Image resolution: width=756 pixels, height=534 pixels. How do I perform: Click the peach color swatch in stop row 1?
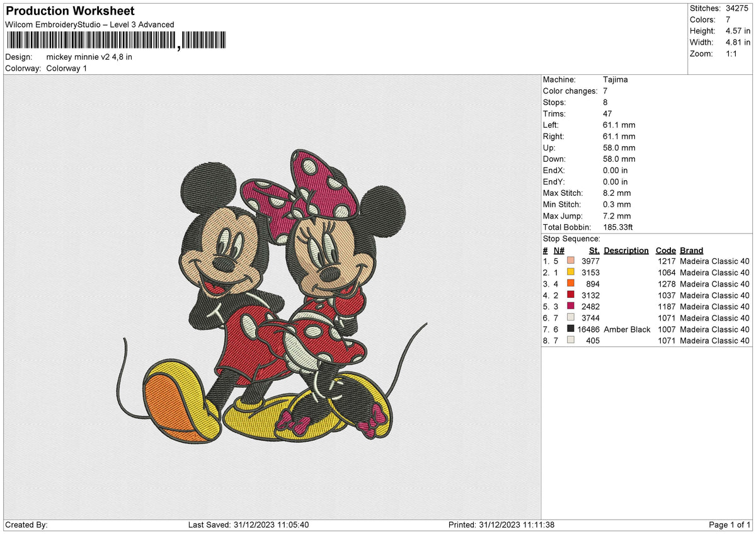(570, 261)
